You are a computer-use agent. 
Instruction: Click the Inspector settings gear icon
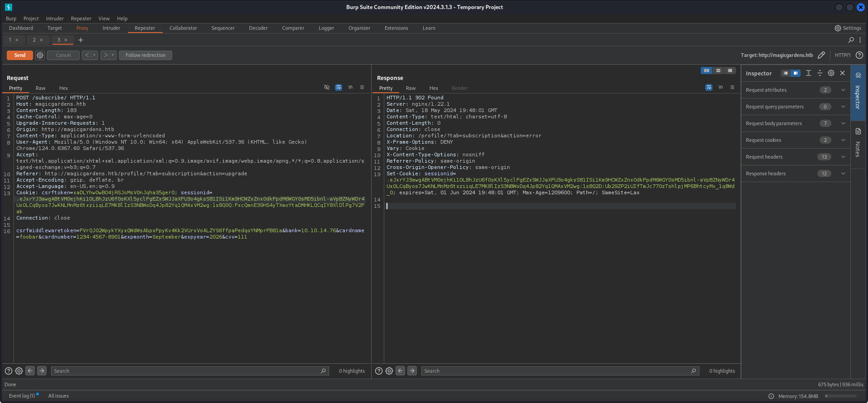(x=831, y=73)
